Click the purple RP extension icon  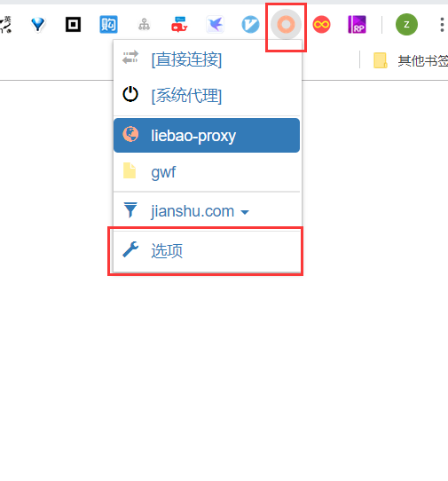pyautogui.click(x=357, y=24)
